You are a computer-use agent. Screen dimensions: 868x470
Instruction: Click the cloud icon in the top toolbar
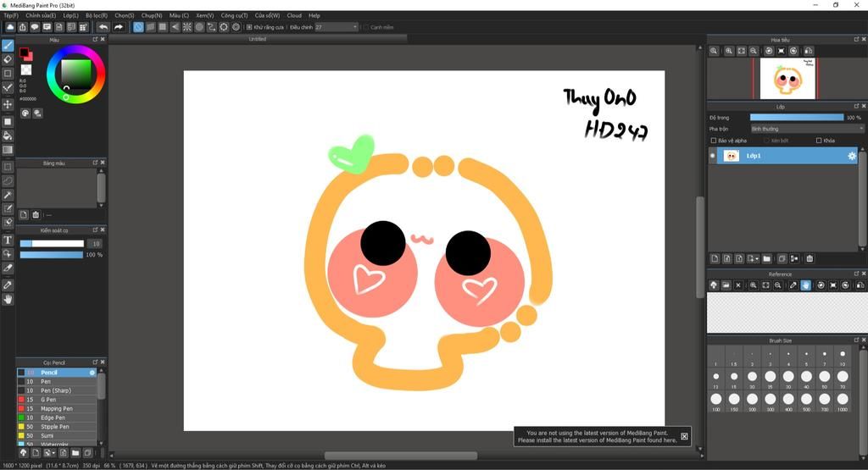(10, 26)
